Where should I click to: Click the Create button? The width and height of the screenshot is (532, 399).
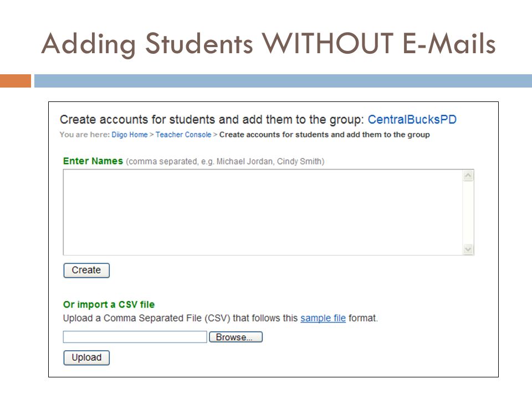86,270
